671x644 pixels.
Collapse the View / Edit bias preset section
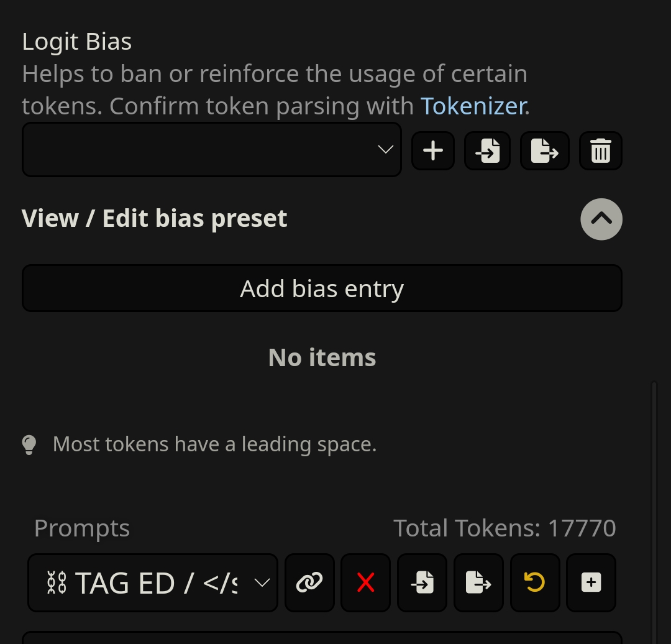[601, 219]
